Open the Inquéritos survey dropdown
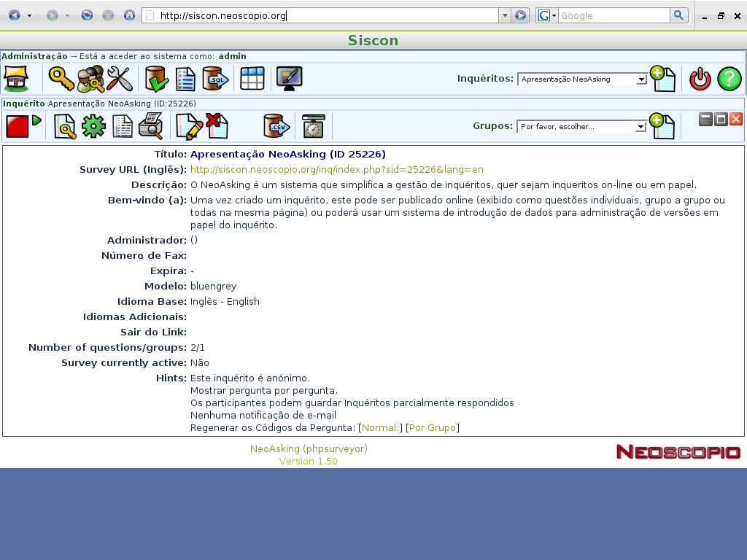The height and width of the screenshot is (560, 747). tap(582, 79)
